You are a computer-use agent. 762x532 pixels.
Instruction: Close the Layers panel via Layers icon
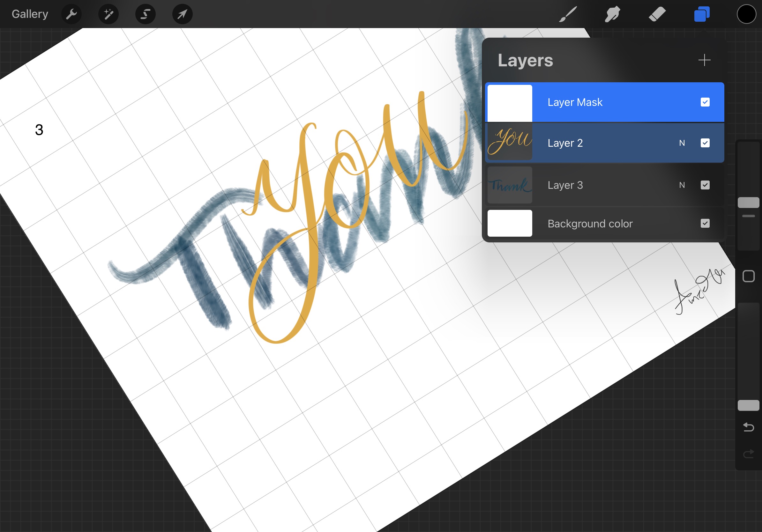[702, 14]
